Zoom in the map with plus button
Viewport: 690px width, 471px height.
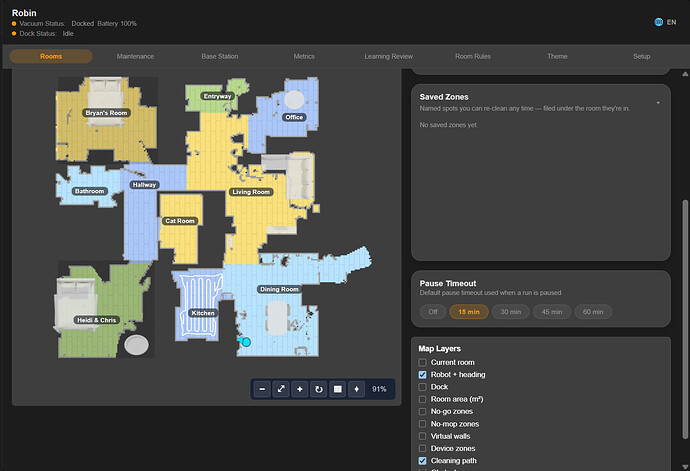(x=300, y=389)
